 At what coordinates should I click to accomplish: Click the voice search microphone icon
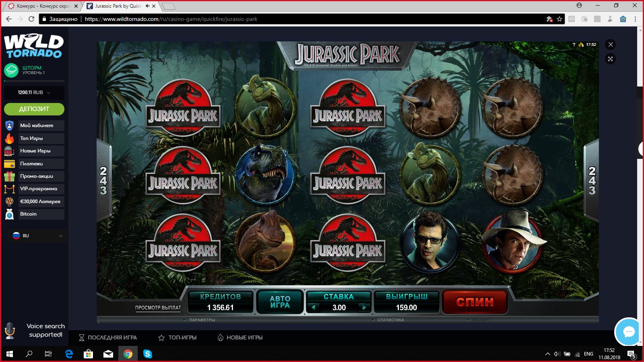click(10, 331)
